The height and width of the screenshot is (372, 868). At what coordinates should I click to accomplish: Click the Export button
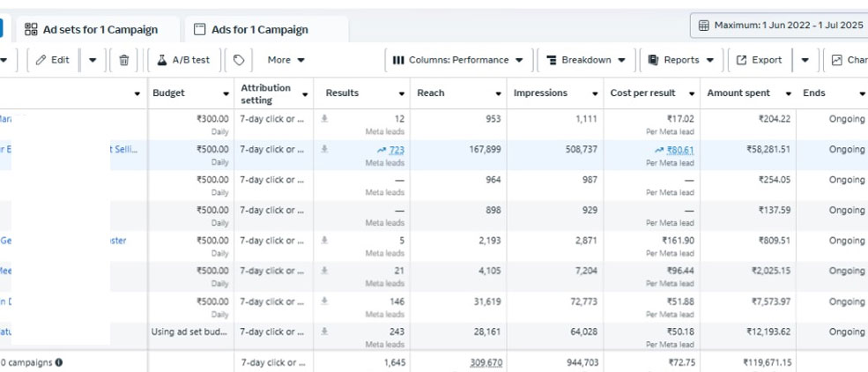coord(759,60)
